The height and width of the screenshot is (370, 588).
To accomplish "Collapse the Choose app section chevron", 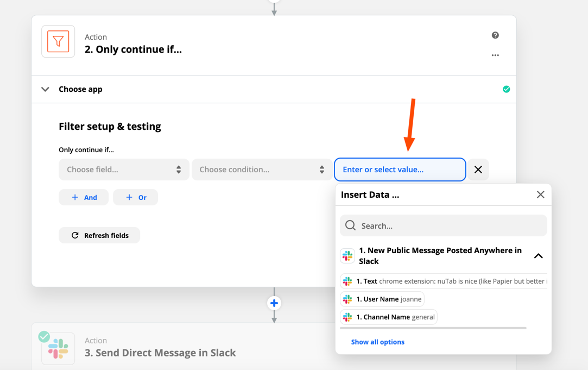I will click(x=46, y=89).
